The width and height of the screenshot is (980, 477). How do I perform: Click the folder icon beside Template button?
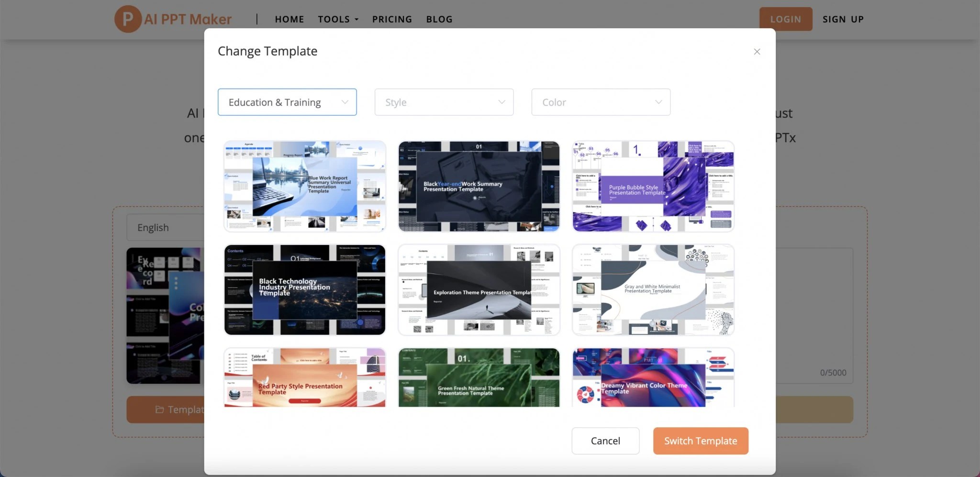pyautogui.click(x=160, y=410)
